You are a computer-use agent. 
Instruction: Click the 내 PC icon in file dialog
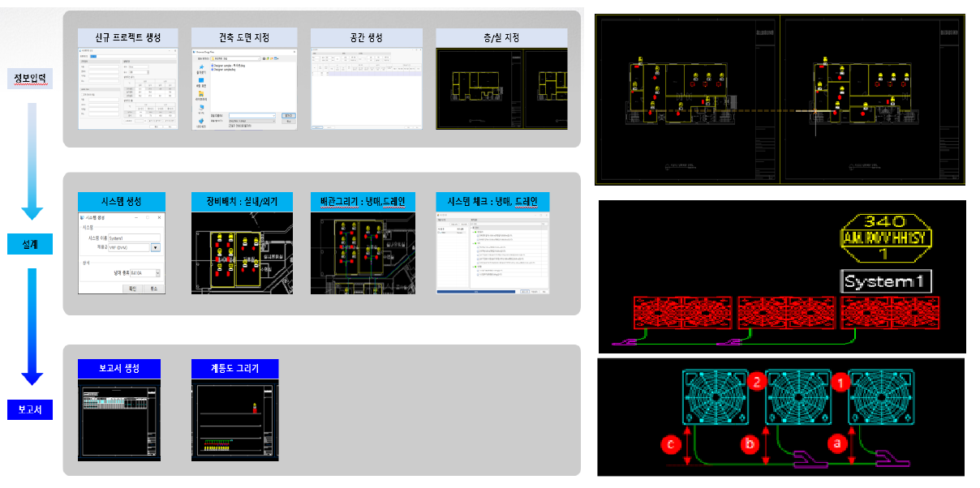(x=201, y=107)
